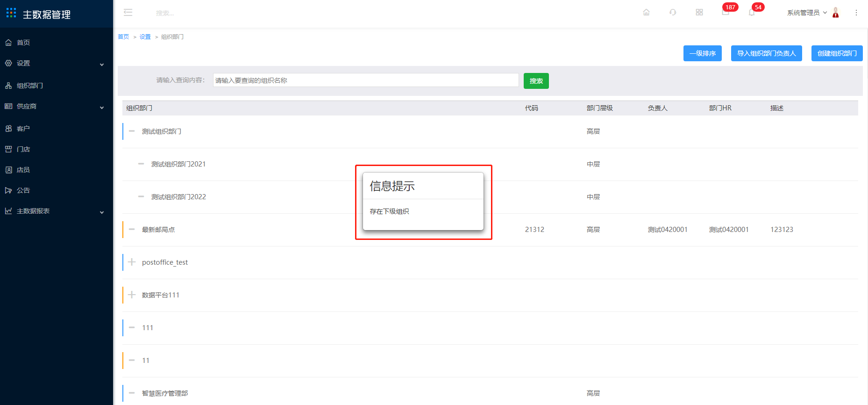Click the user avatar icon
The width and height of the screenshot is (868, 405).
(x=836, y=13)
